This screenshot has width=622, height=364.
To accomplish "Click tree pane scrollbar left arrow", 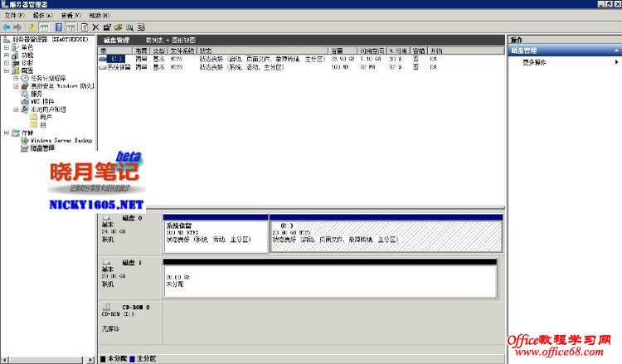I will click(4, 360).
